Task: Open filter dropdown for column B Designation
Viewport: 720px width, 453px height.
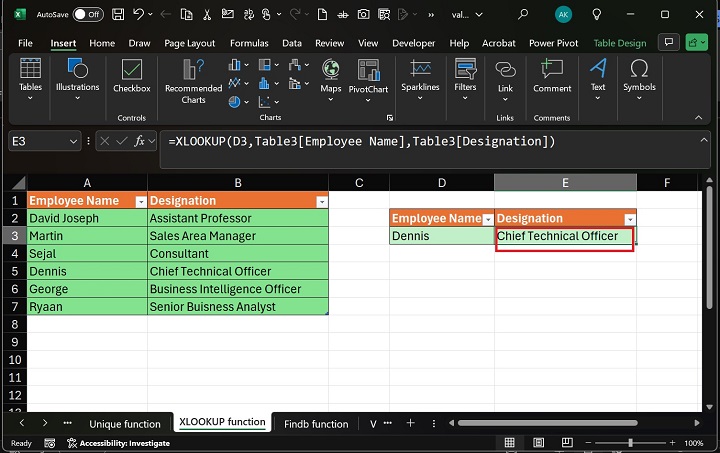Action: (321, 202)
